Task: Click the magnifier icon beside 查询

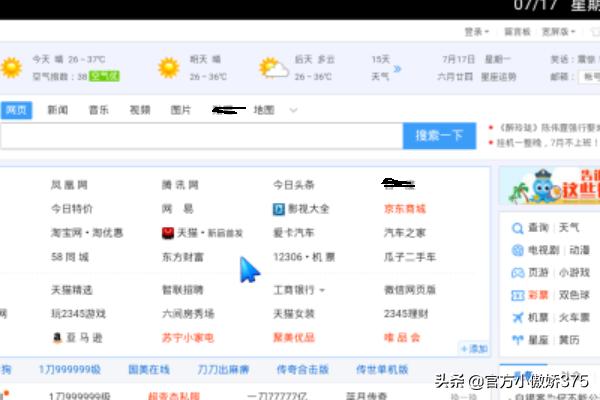Action: [517, 228]
